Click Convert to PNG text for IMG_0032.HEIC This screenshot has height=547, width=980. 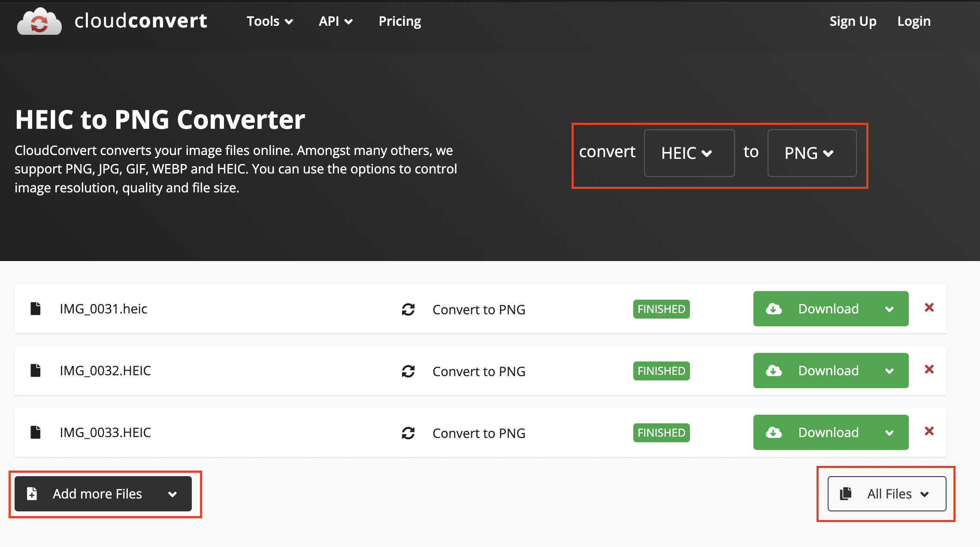[x=479, y=371]
